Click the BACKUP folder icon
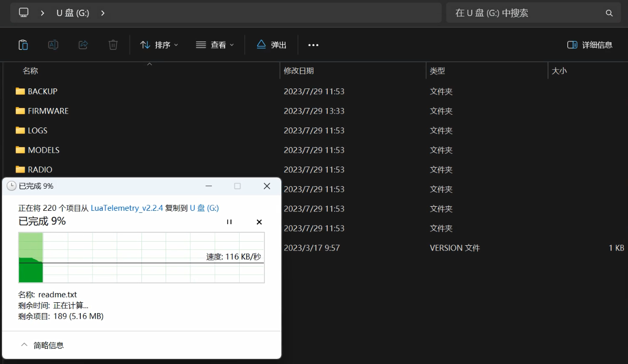This screenshot has width=628, height=364. pyautogui.click(x=20, y=91)
